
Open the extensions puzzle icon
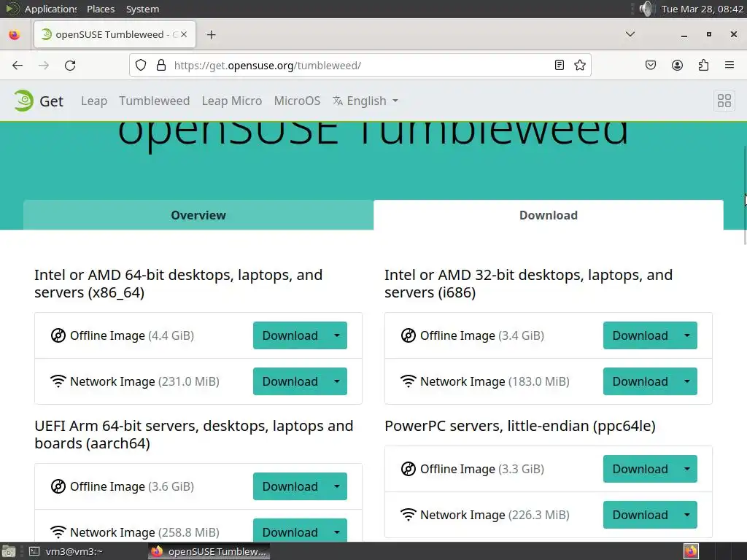pos(703,65)
